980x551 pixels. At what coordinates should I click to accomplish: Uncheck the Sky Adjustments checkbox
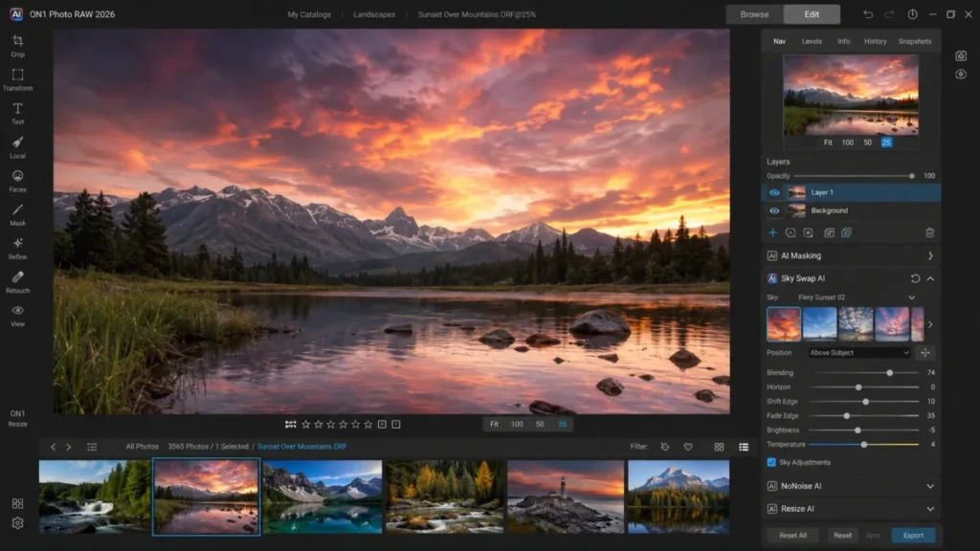(771, 462)
